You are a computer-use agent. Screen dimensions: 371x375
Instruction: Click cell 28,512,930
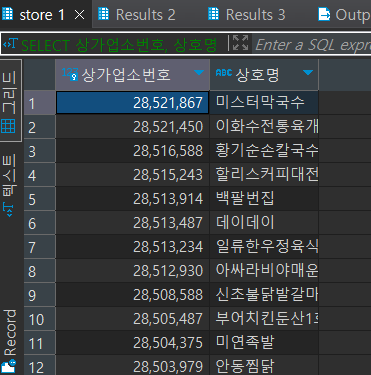click(x=133, y=271)
